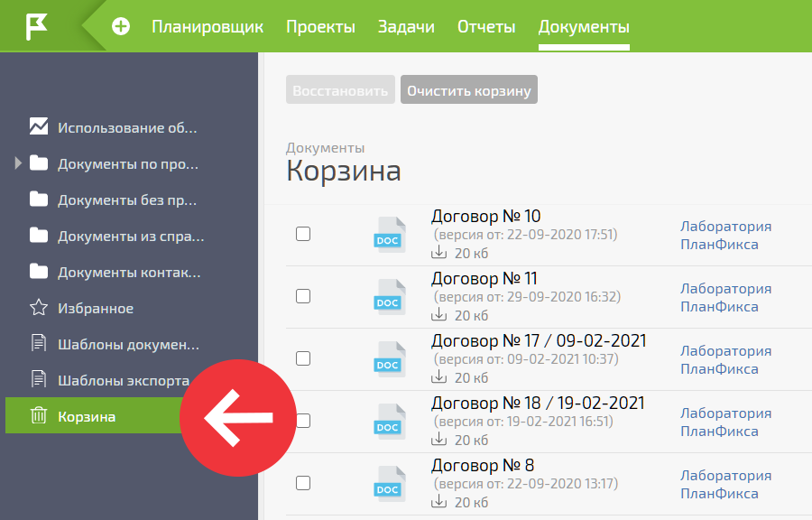Click DOC file icon of Договор № 8
The image size is (812, 520).
click(x=390, y=483)
